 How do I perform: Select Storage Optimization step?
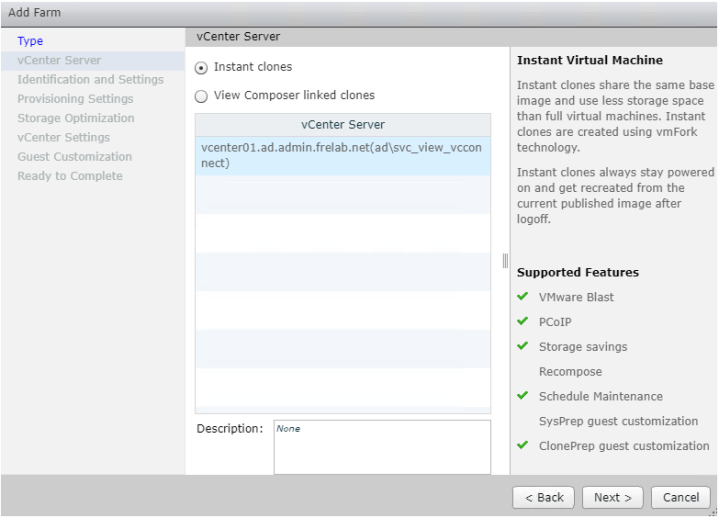[75, 118]
